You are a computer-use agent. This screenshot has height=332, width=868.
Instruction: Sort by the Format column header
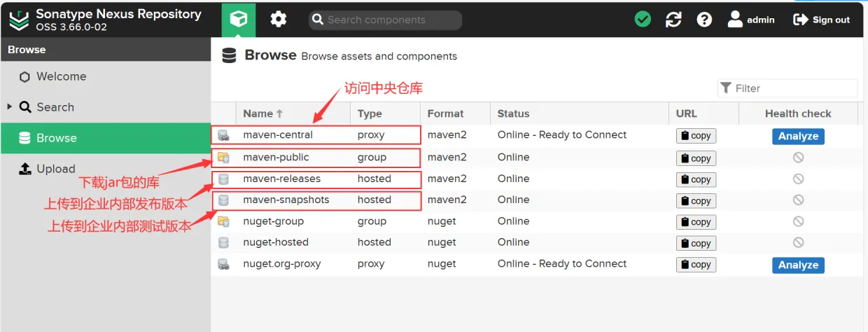455,113
